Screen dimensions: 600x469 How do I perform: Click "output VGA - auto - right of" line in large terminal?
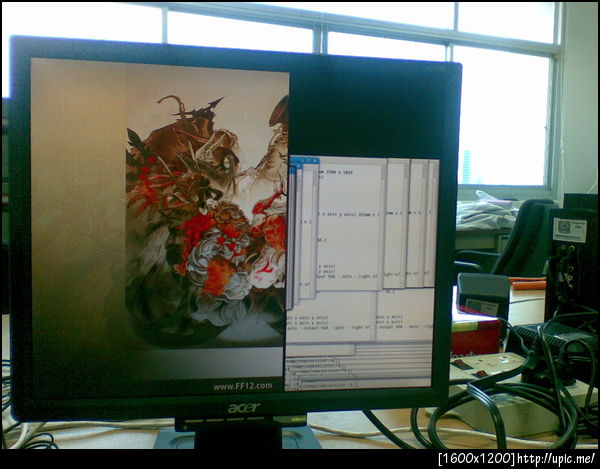click(x=347, y=275)
